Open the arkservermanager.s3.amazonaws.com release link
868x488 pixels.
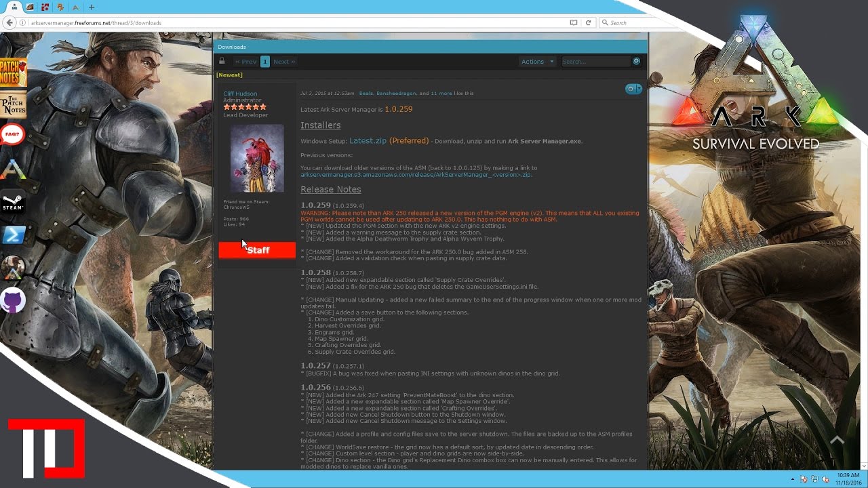(x=416, y=175)
